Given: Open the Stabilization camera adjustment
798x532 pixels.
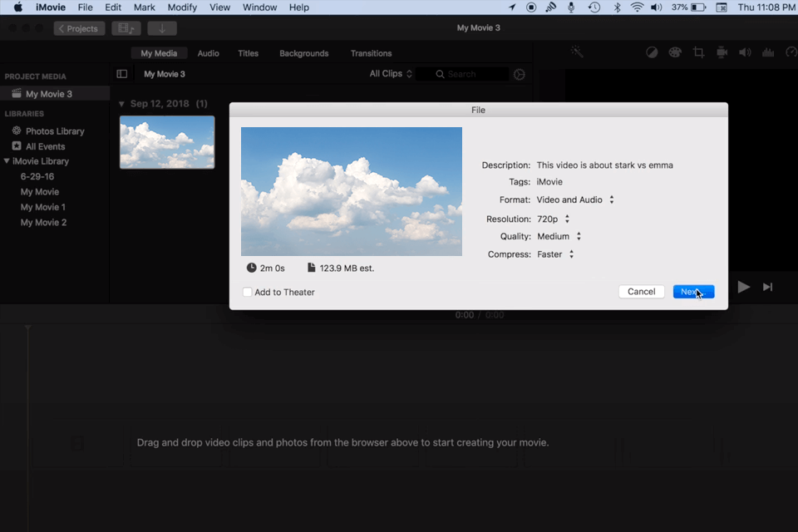Looking at the screenshot, I should (x=722, y=52).
